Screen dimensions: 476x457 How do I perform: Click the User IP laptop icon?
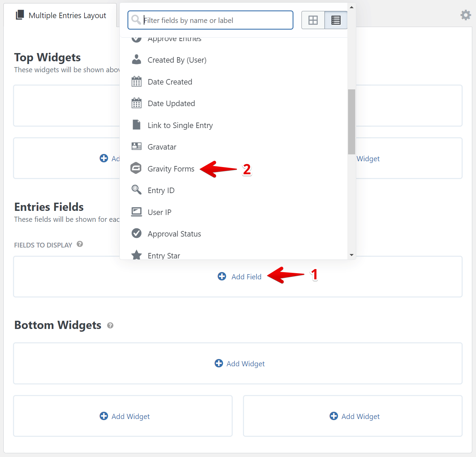(137, 212)
